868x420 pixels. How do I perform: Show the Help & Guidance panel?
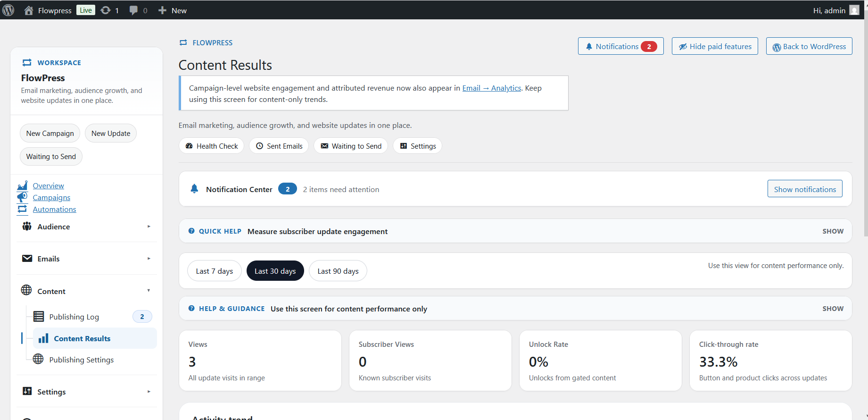[833, 309]
